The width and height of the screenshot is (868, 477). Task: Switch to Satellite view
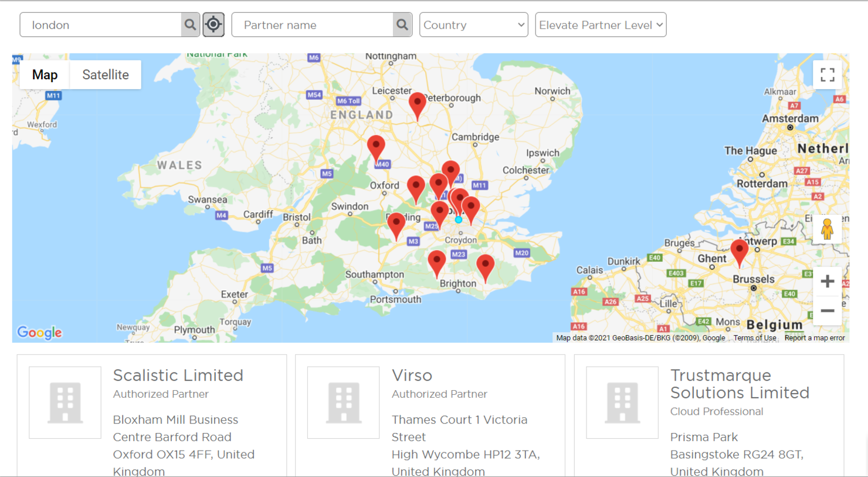tap(105, 75)
